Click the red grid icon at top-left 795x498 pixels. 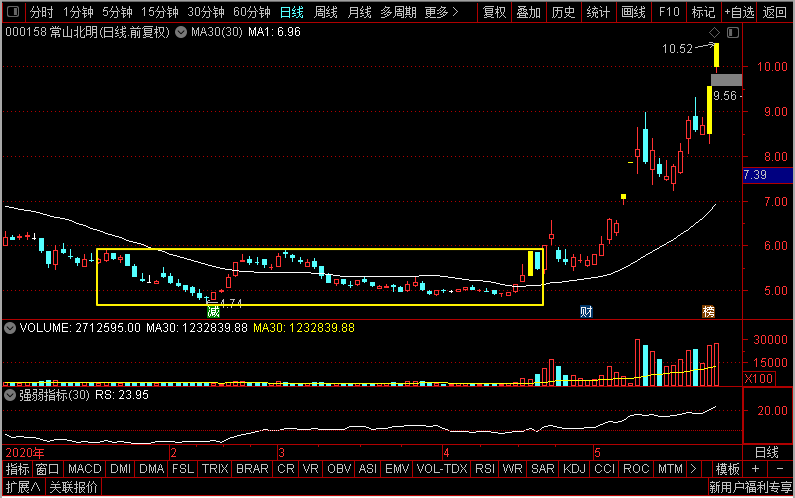click(x=12, y=13)
